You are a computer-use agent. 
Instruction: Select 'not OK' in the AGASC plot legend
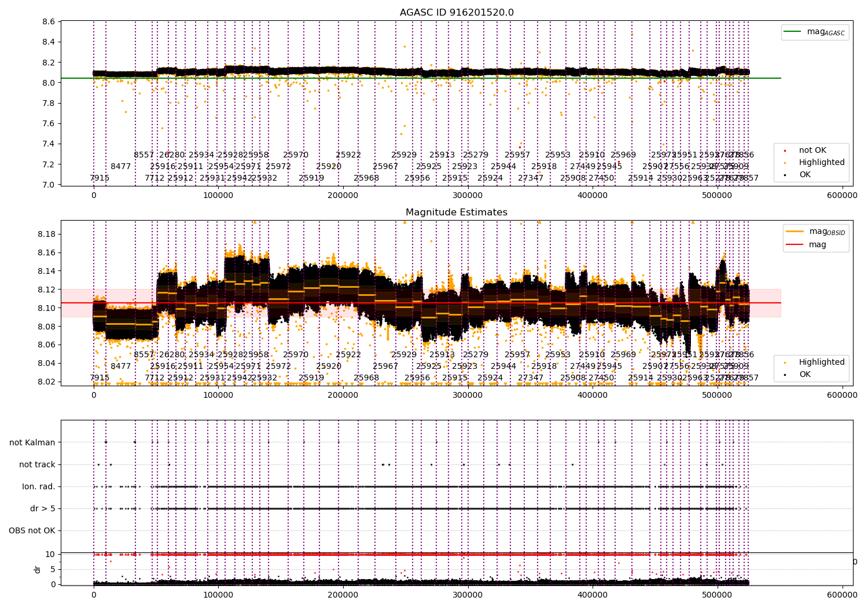pos(812,150)
